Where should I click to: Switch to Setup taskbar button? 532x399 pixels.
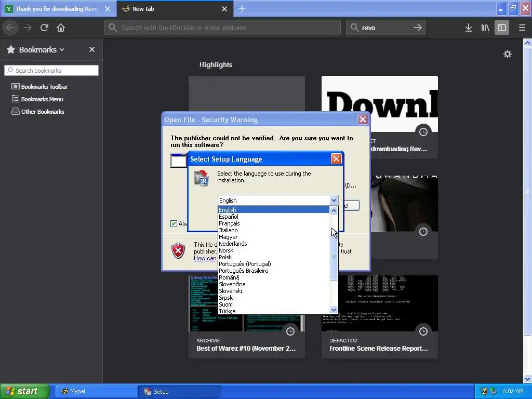[180, 392]
